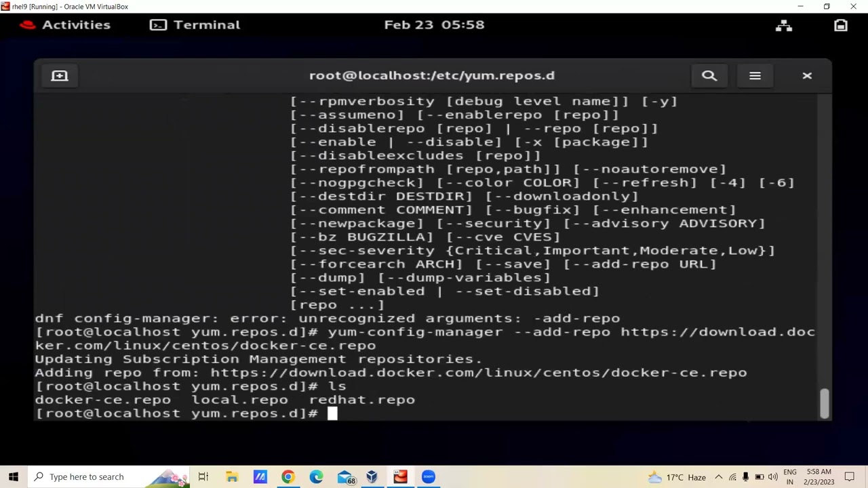The height and width of the screenshot is (488, 868).
Task: Click the terminal vertical scrollbar handle
Action: pyautogui.click(x=825, y=403)
